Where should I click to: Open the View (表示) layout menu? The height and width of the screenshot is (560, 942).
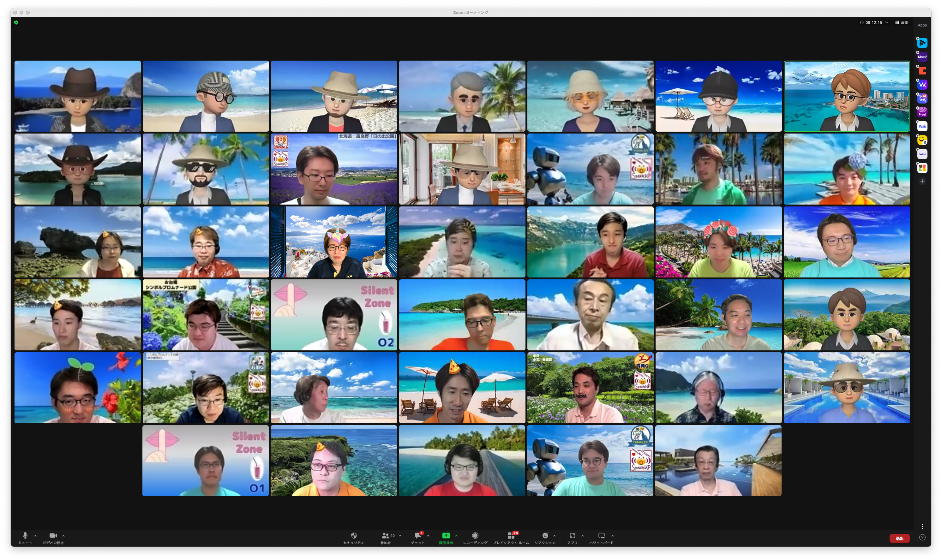[x=902, y=23]
